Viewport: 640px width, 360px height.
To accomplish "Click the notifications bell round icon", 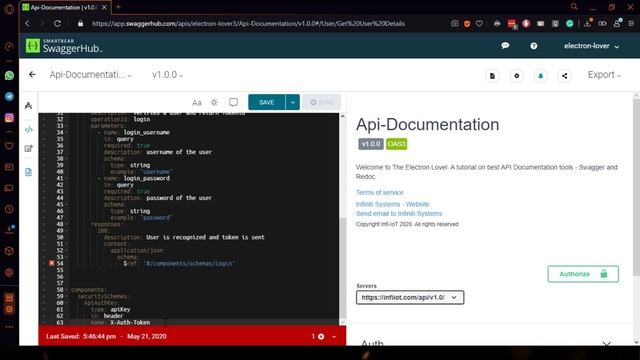I will point(540,76).
